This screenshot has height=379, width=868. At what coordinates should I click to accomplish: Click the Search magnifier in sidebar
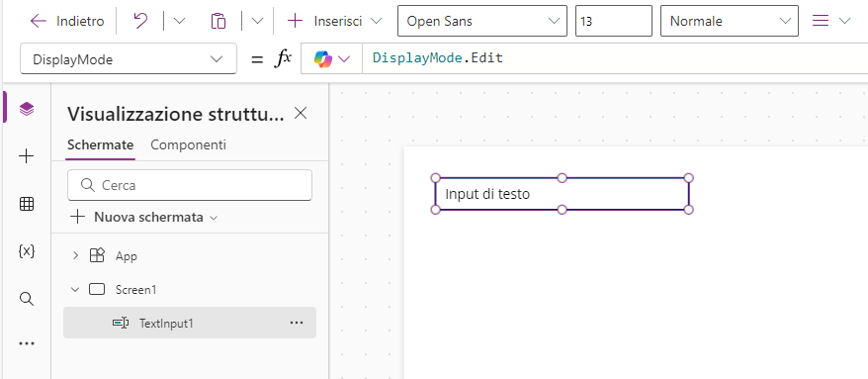click(x=27, y=299)
